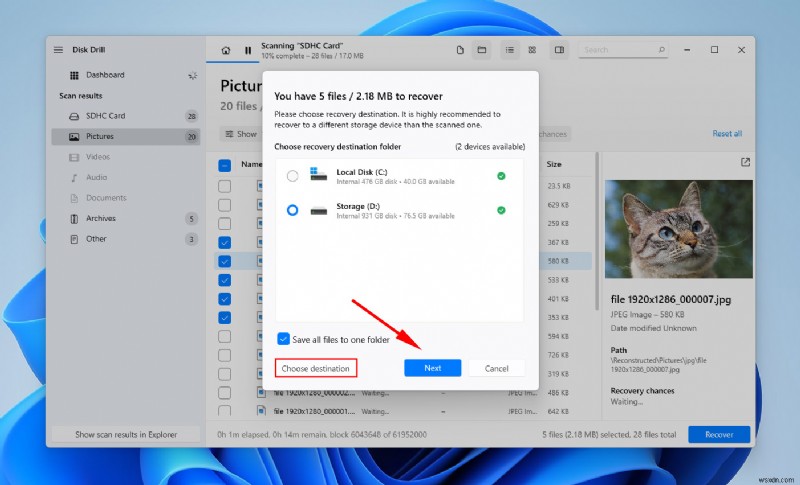Click the Choose destination button

coord(316,368)
